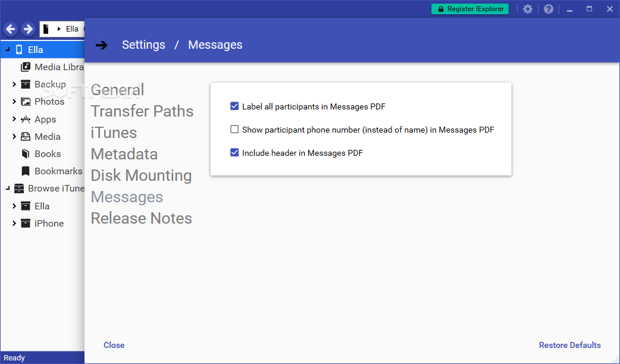This screenshot has height=364, width=620.
Task: Click the black arrow beside Settings heading
Action: click(102, 45)
